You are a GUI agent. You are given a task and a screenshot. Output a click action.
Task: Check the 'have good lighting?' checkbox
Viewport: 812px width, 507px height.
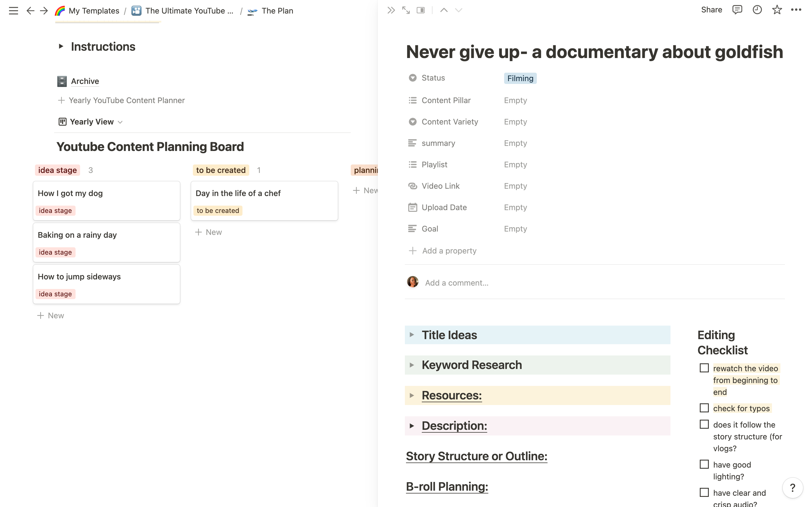[x=704, y=464]
